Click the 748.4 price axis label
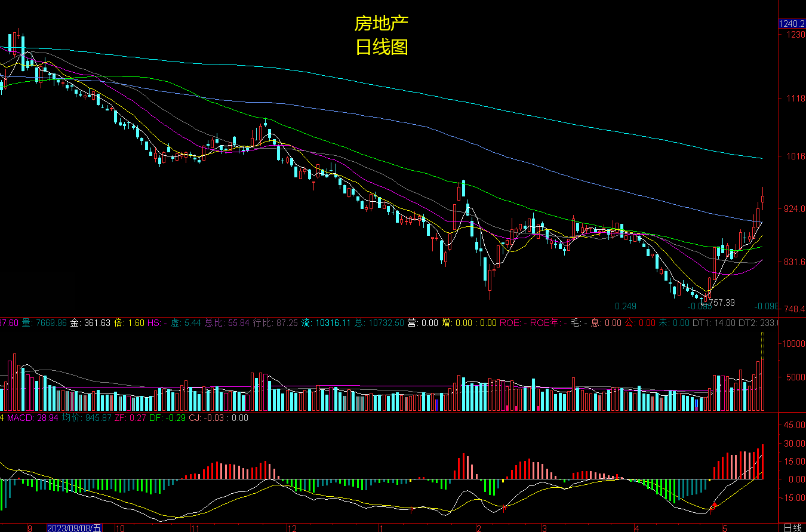The width and height of the screenshot is (806, 532). [x=795, y=309]
